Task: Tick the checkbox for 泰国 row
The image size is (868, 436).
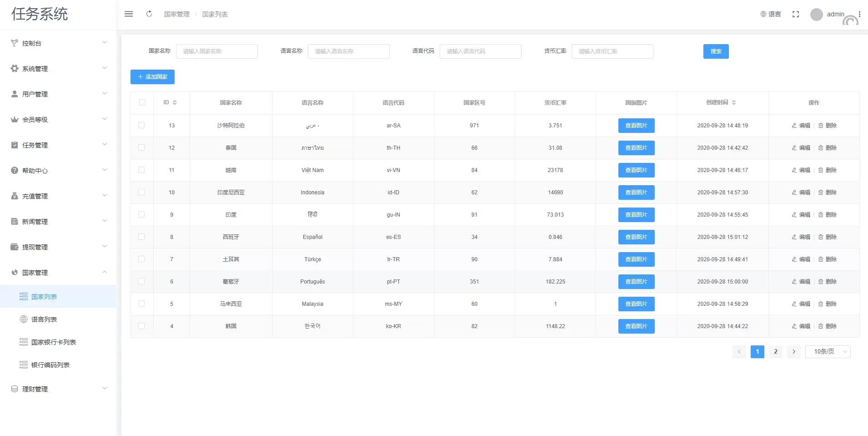Action: point(141,147)
